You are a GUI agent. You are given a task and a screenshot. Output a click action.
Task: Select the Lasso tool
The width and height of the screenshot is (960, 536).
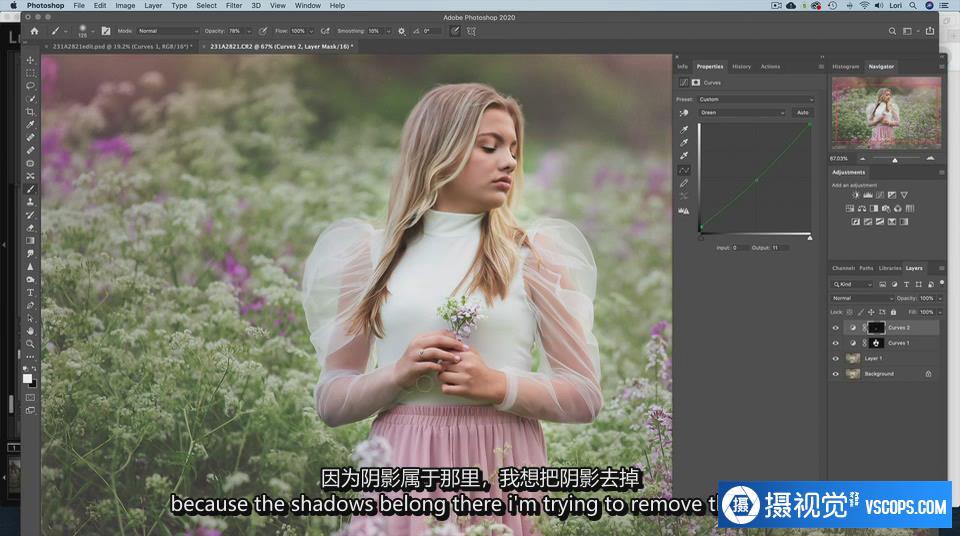[30, 86]
